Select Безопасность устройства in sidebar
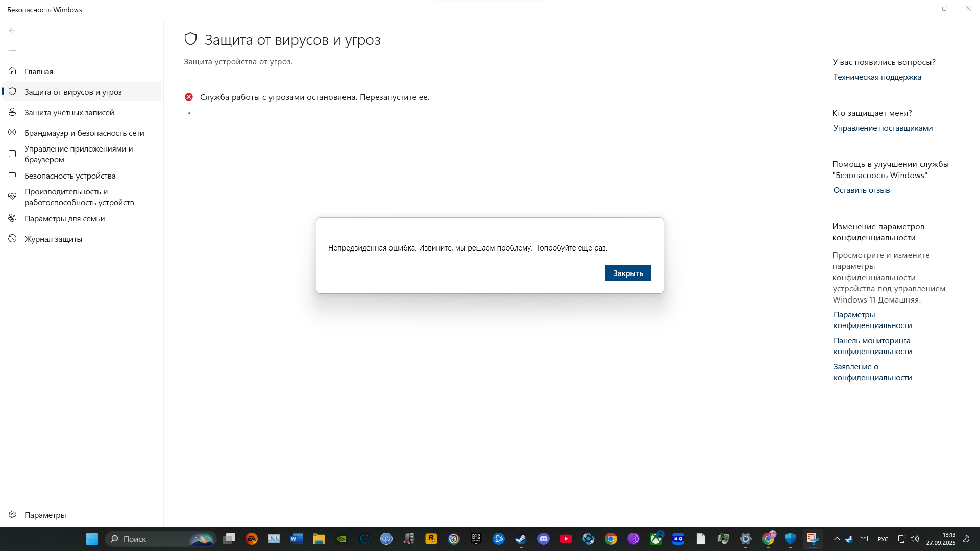Viewport: 980px width, 551px height. pyautogui.click(x=82, y=176)
